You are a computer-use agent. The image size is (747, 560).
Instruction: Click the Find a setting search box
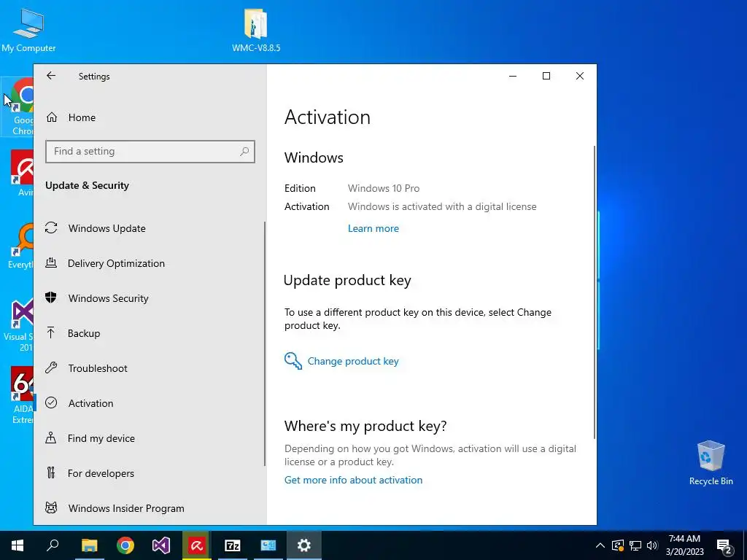(x=150, y=152)
